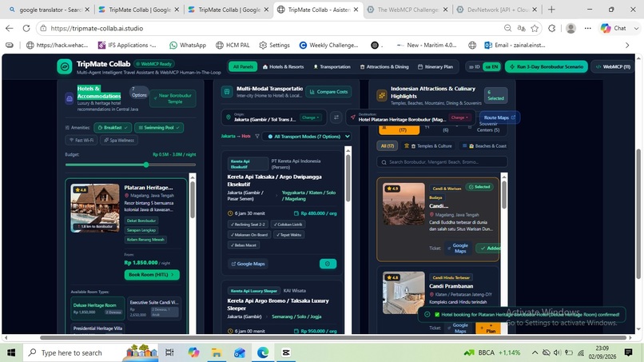
Task: Open Windows Start menu
Action: tap(11, 352)
